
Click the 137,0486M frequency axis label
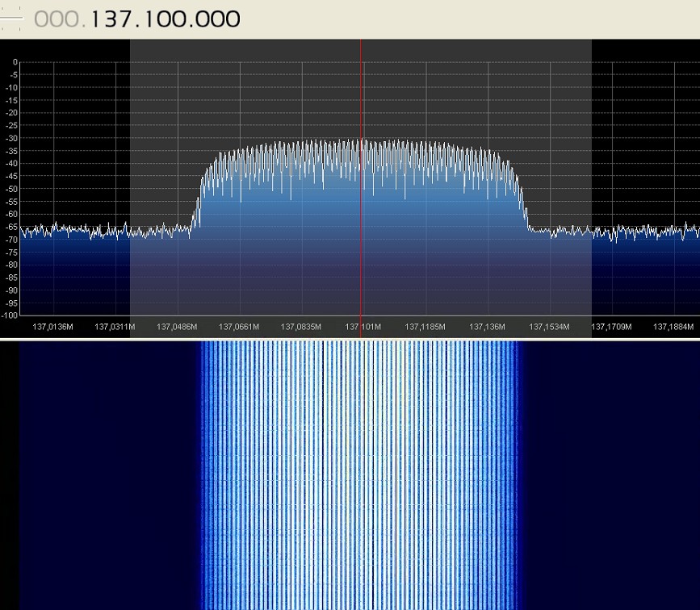point(177,327)
